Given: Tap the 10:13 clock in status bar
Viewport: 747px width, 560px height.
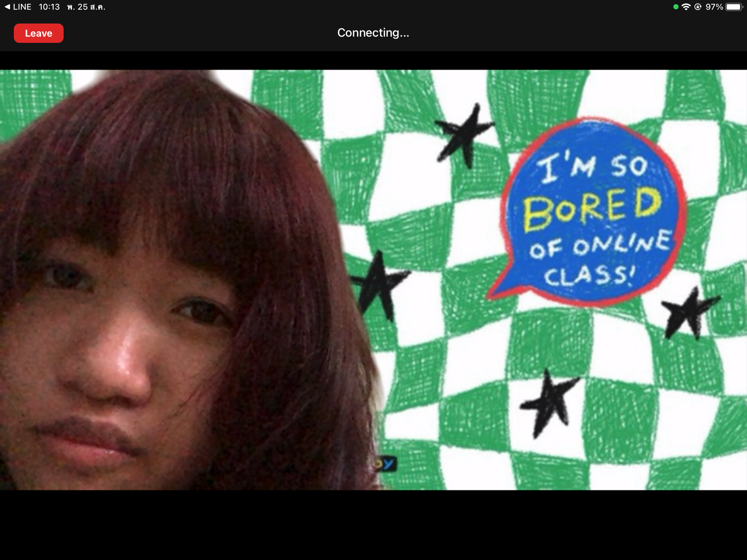Looking at the screenshot, I should coord(49,7).
